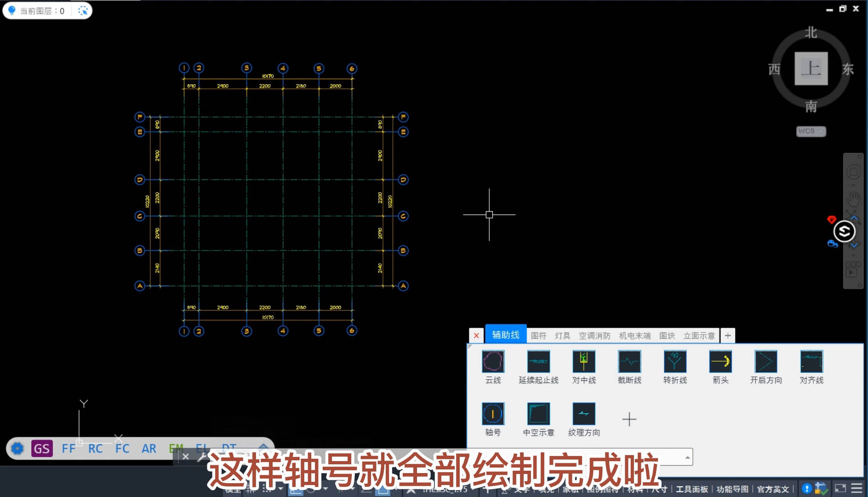The image size is (868, 497).
Task: Click the blue notification icon in status bar
Action: 806,489
